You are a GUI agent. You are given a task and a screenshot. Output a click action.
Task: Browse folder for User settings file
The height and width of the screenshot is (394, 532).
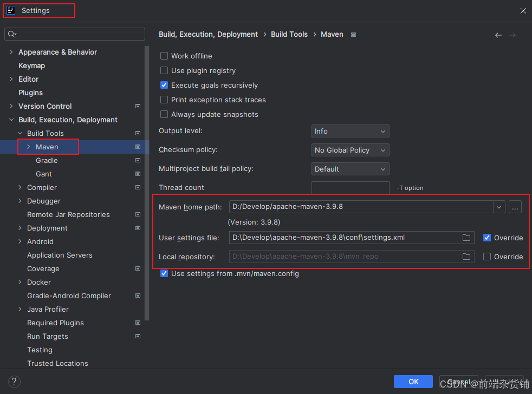pyautogui.click(x=466, y=238)
